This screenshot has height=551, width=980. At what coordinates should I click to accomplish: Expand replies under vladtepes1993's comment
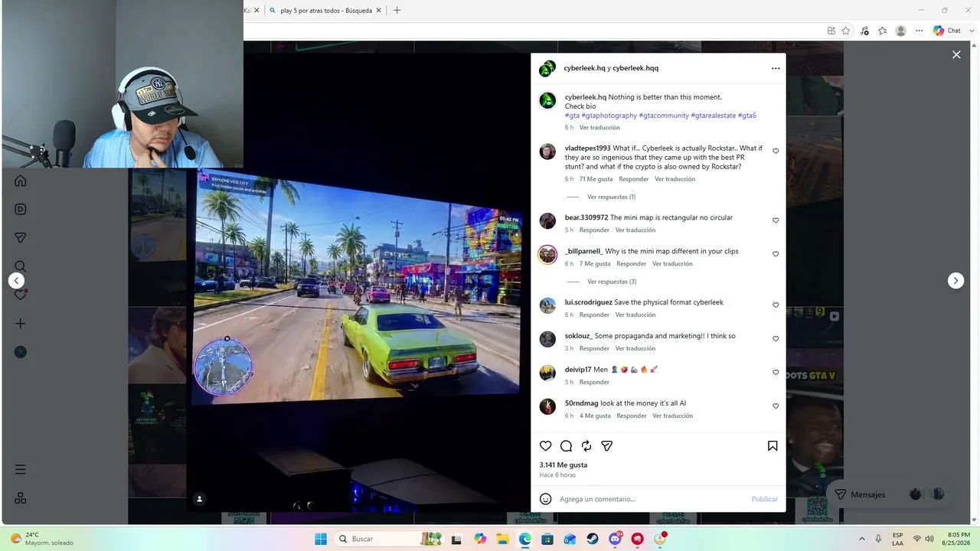coord(611,197)
